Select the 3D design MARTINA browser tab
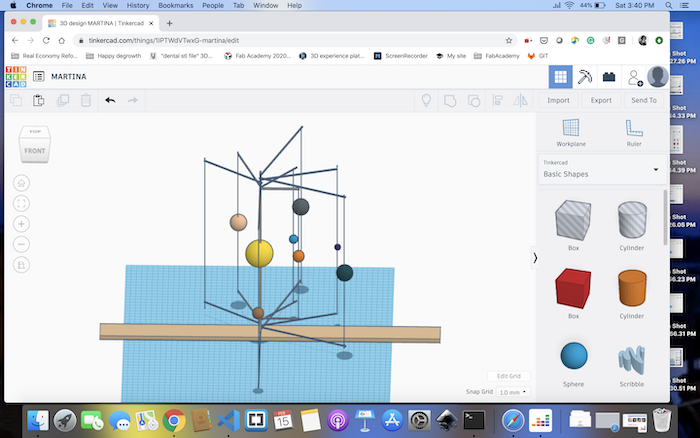Viewport: 700px width, 438px height. [101, 23]
